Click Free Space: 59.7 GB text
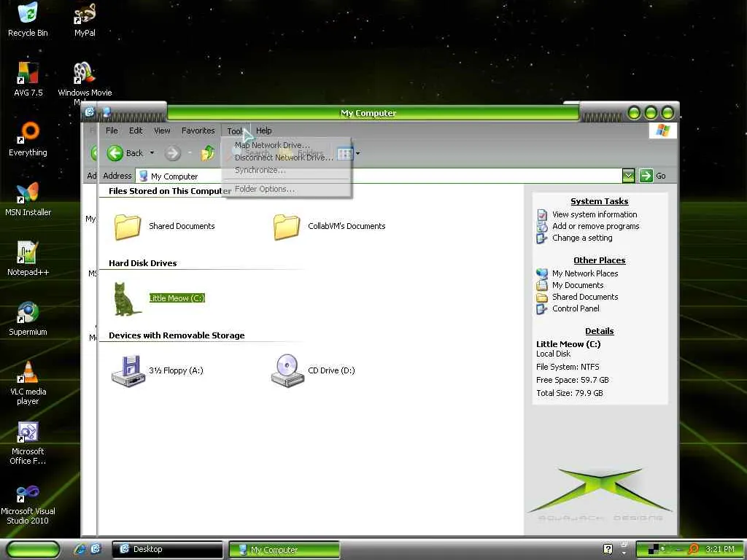The image size is (747, 560). tap(572, 380)
